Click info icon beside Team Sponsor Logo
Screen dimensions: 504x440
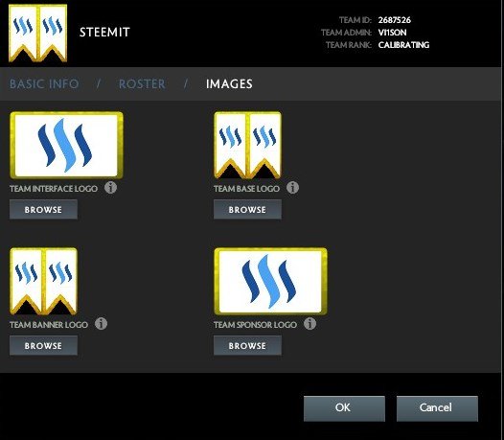309,324
